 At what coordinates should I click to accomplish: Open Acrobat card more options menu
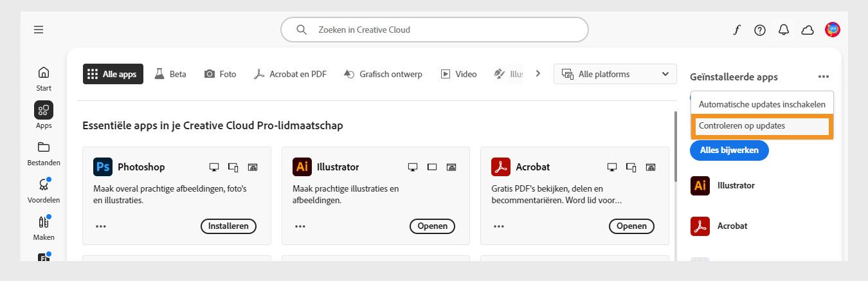499,226
